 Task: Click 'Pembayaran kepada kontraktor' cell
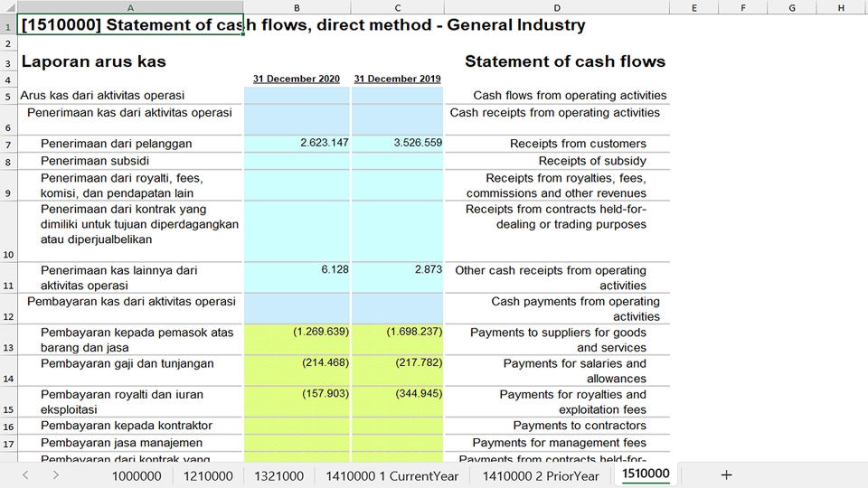[x=130, y=426]
